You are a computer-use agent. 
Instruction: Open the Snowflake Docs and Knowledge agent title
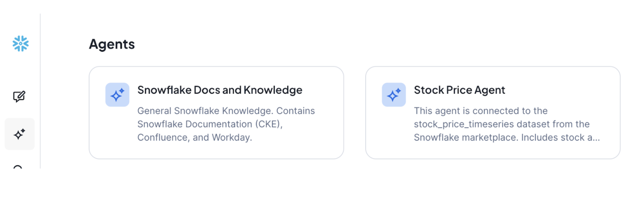[220, 90]
